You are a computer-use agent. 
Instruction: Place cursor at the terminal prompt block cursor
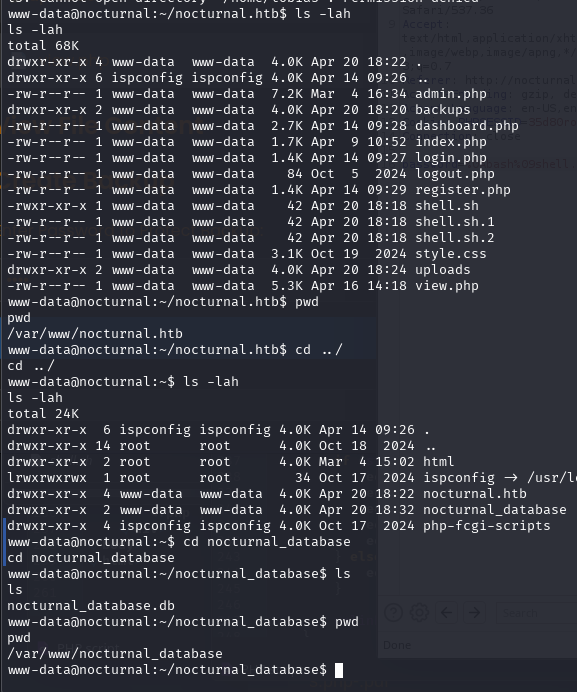(x=339, y=670)
